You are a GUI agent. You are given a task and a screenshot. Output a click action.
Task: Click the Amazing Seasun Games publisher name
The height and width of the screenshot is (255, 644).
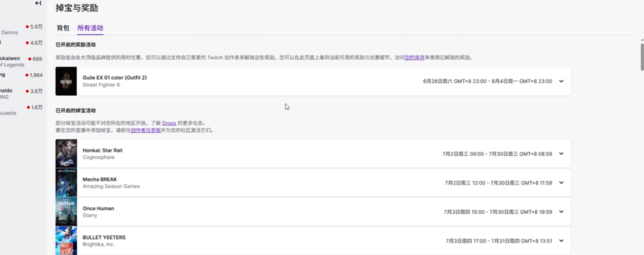click(111, 186)
